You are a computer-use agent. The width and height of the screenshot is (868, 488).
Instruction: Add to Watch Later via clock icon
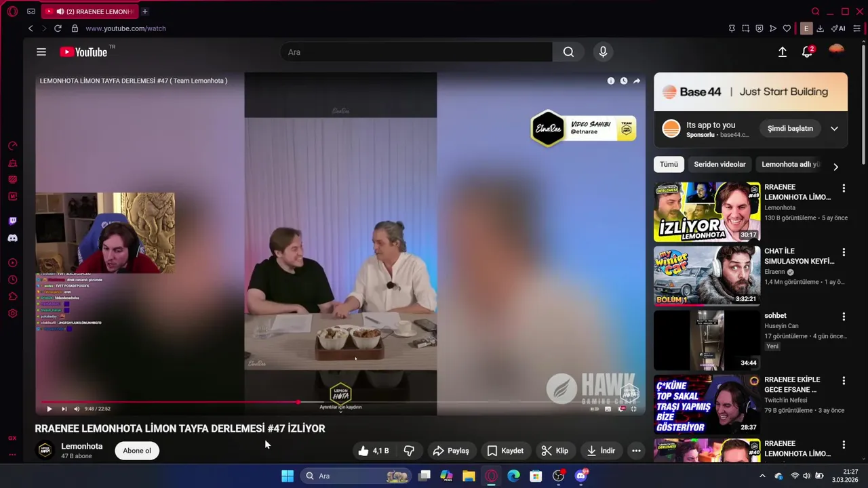pos(624,81)
